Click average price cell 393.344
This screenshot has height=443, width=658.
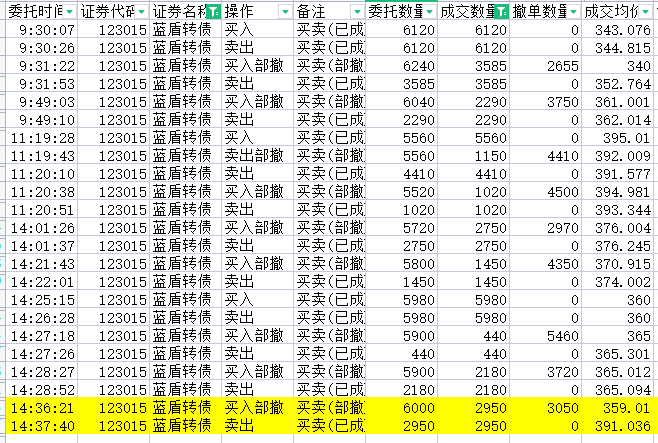tap(619, 210)
